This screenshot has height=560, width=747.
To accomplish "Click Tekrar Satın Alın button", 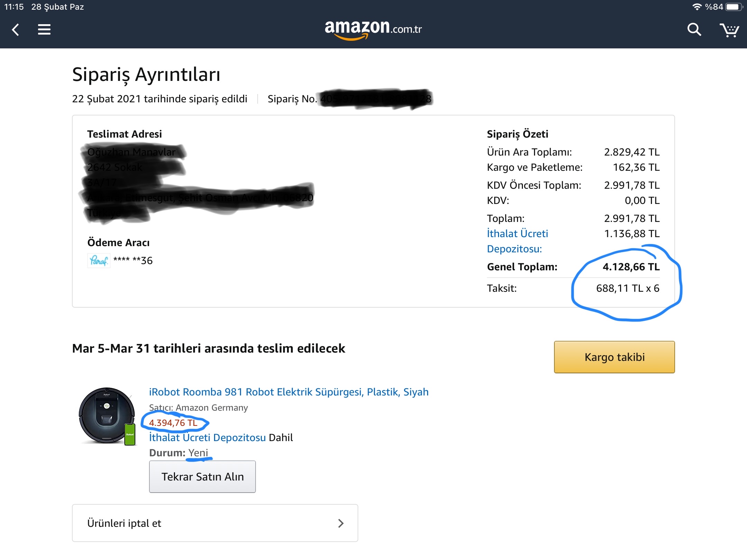I will (202, 477).
